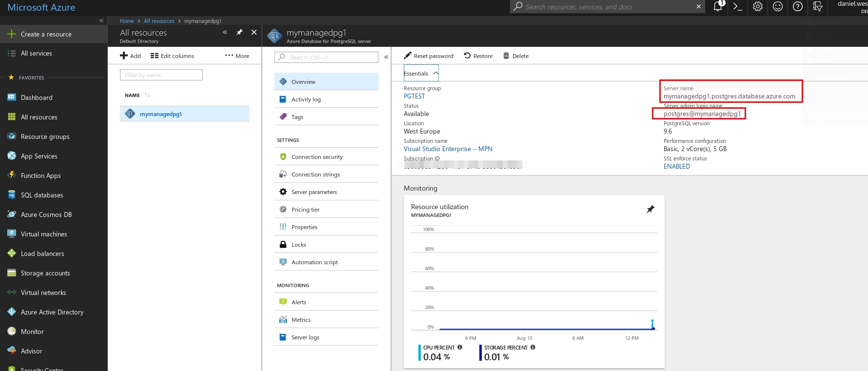Open Activity log

pyautogui.click(x=326, y=99)
